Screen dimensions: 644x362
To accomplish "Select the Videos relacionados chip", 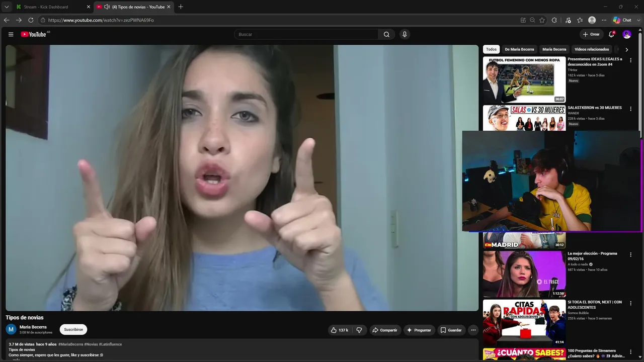I will [x=592, y=49].
